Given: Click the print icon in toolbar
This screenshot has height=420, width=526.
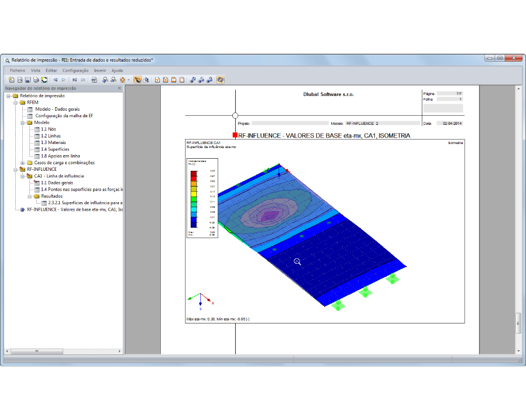Looking at the screenshot, I should [36, 80].
